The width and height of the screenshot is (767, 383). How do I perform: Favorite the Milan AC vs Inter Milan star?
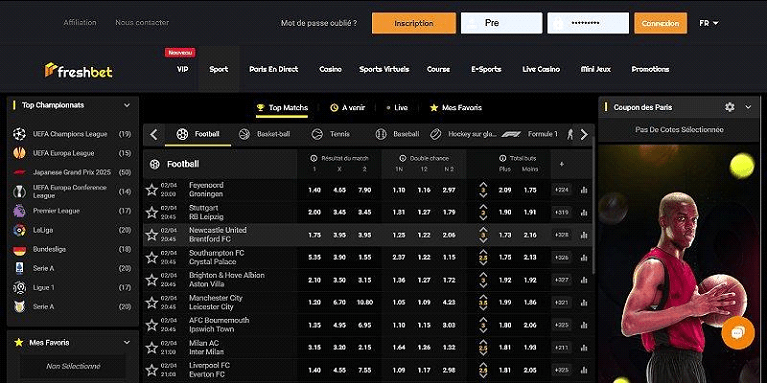152,347
